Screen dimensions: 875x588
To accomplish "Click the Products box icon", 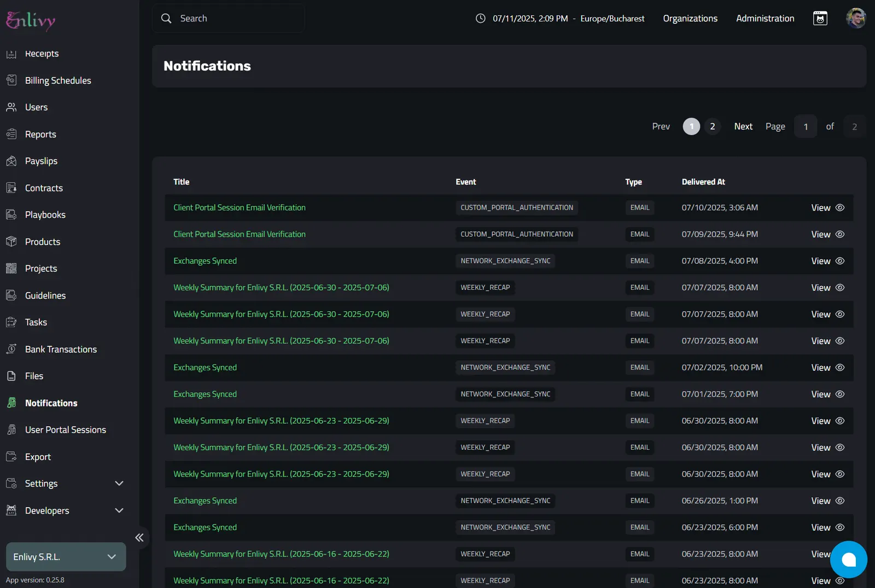I will pos(11,241).
